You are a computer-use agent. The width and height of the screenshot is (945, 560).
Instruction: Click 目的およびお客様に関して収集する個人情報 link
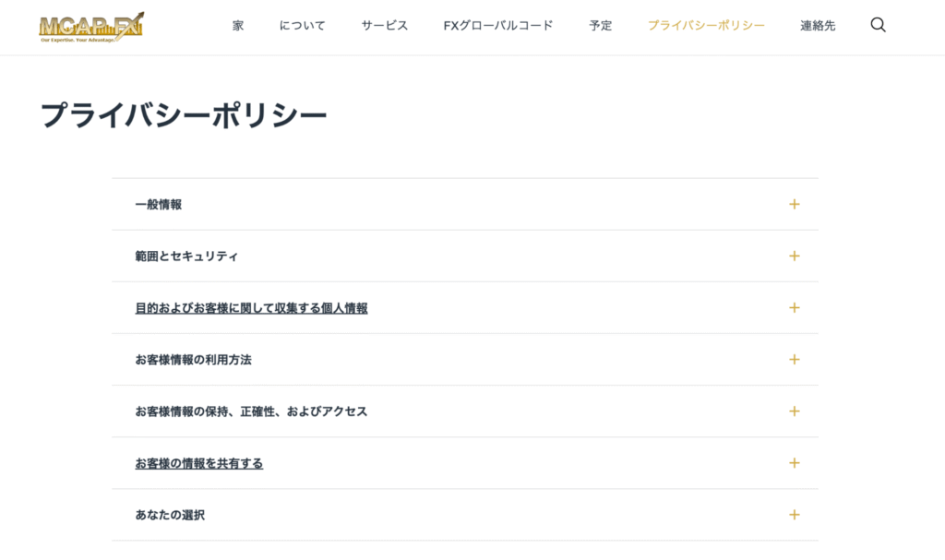coord(251,308)
